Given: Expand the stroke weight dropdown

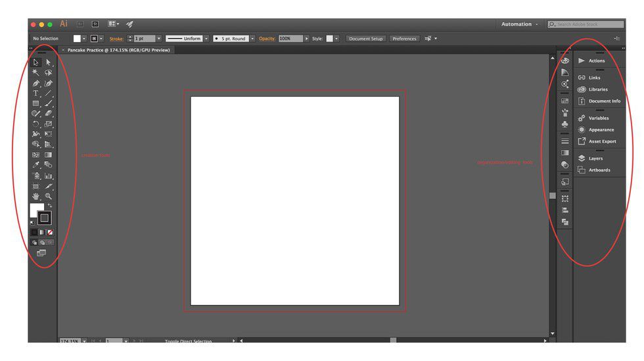Looking at the screenshot, I should 158,39.
